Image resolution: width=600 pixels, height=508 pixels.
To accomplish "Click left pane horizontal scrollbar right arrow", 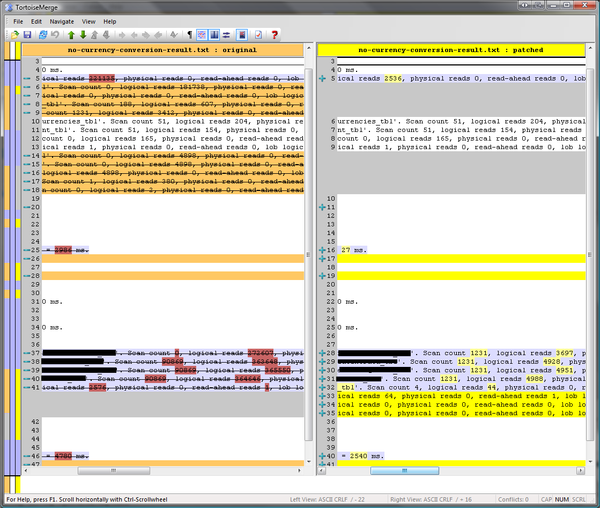I will [x=299, y=471].
